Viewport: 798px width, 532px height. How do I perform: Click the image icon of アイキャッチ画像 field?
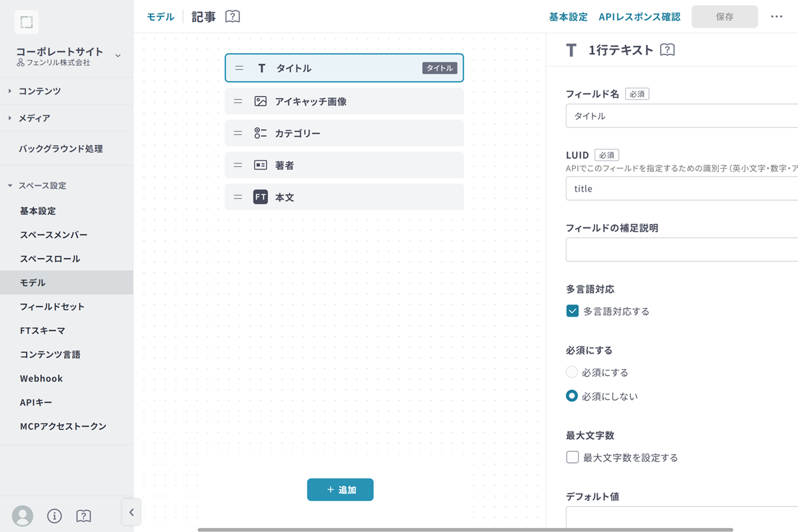[x=261, y=102]
